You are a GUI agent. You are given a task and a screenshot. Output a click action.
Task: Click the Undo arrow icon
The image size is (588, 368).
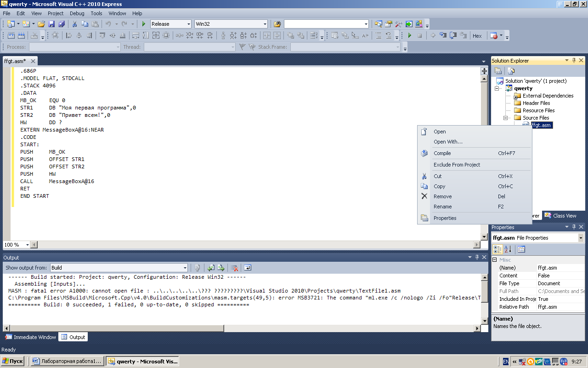(108, 24)
